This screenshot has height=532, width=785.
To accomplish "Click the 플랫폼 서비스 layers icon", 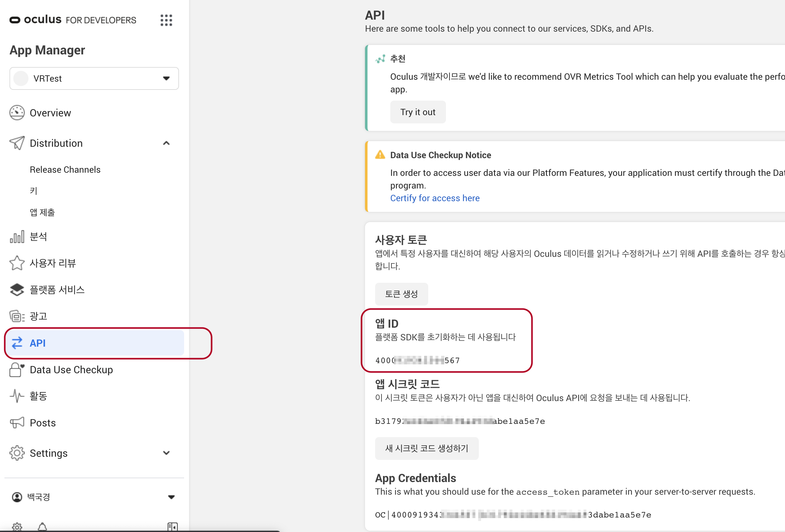I will tap(17, 290).
